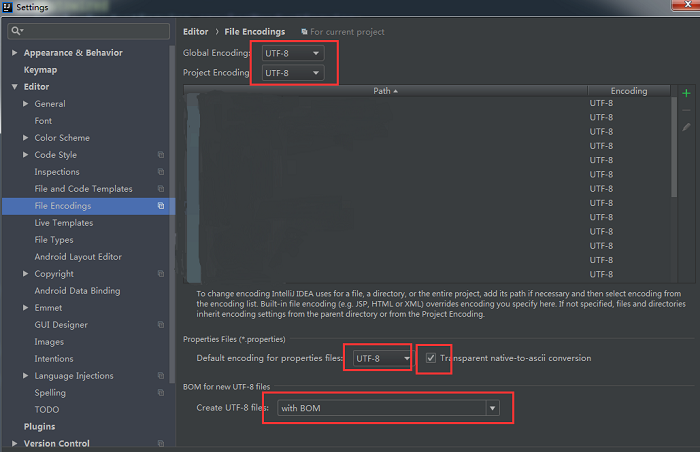Close the Settings dialog window
Image resolution: width=700 pixels, height=452 pixels.
pos(687,4)
